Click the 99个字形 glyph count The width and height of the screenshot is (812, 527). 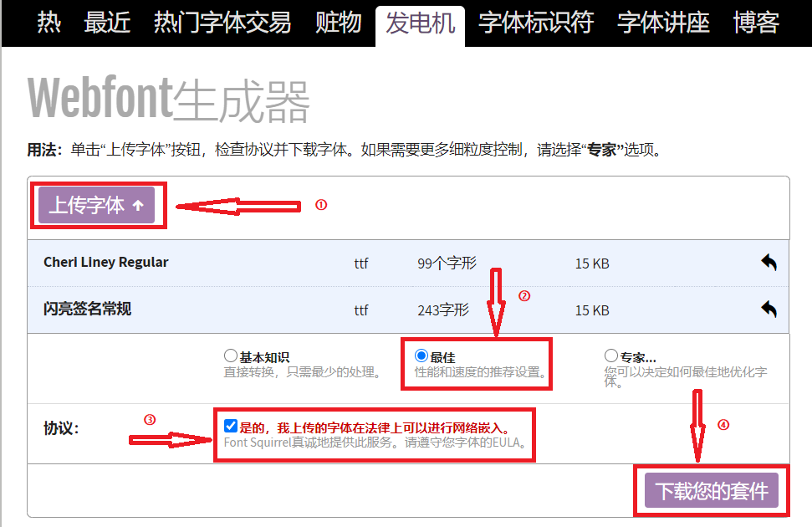click(x=447, y=263)
